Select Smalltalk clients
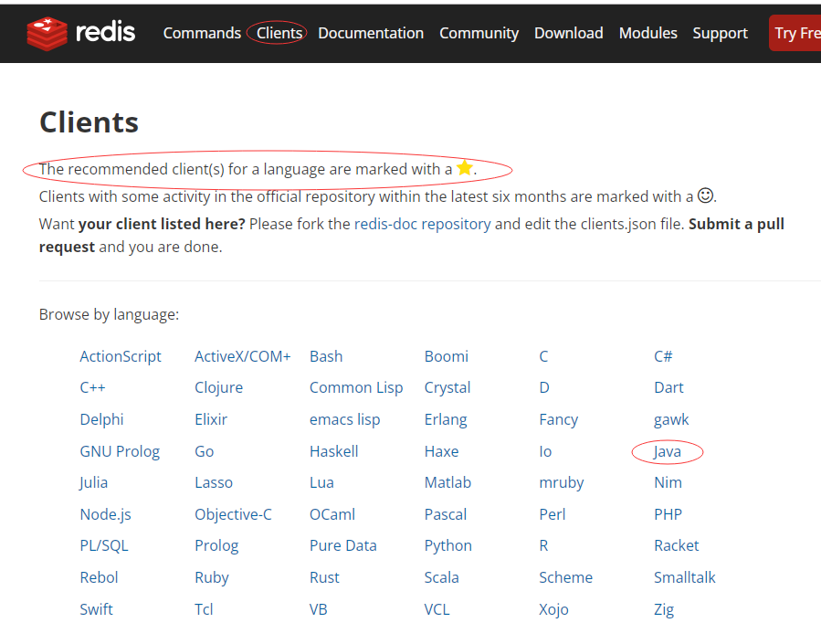Viewport: 821px width, 644px height. pyautogui.click(x=684, y=578)
